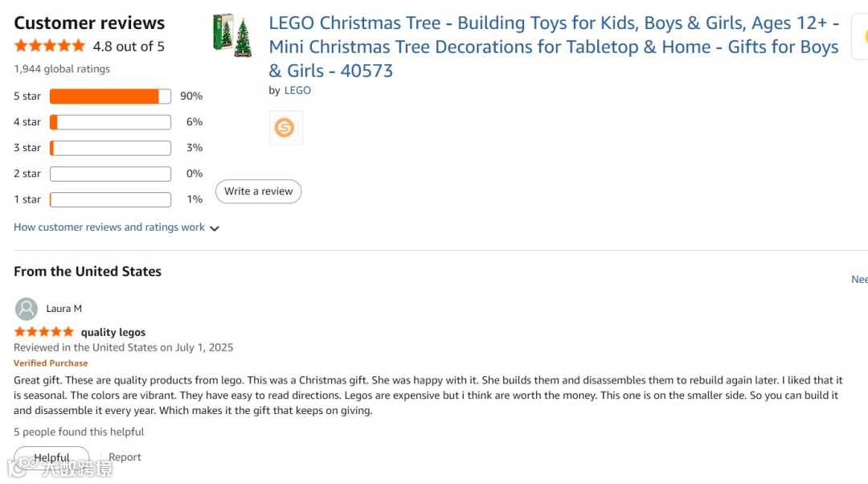Click the 4.8 overall star rating icons
This screenshot has height=484, width=868.
click(49, 46)
